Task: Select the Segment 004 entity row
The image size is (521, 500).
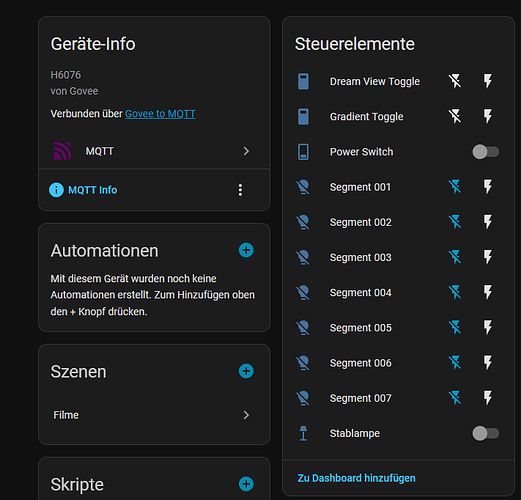Action: pos(398,292)
